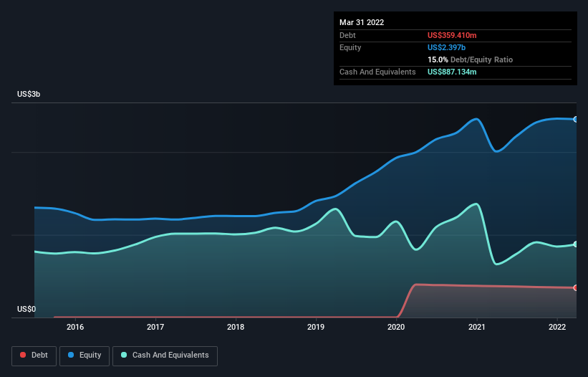Click Cash And Equivalents label in tooltip
This screenshot has width=588, height=377.
377,72
